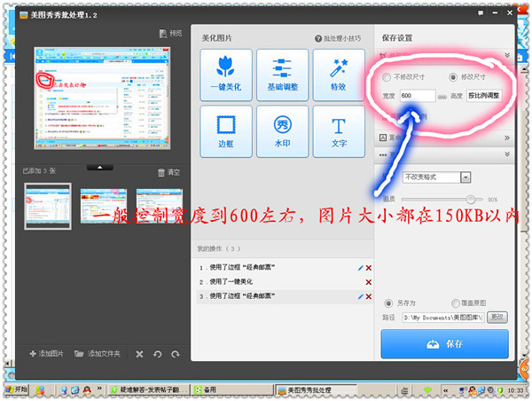Screen dimensions: 532x401
Task: Edit operation 3 经典邮票 with pencil icon
Action: (x=360, y=296)
